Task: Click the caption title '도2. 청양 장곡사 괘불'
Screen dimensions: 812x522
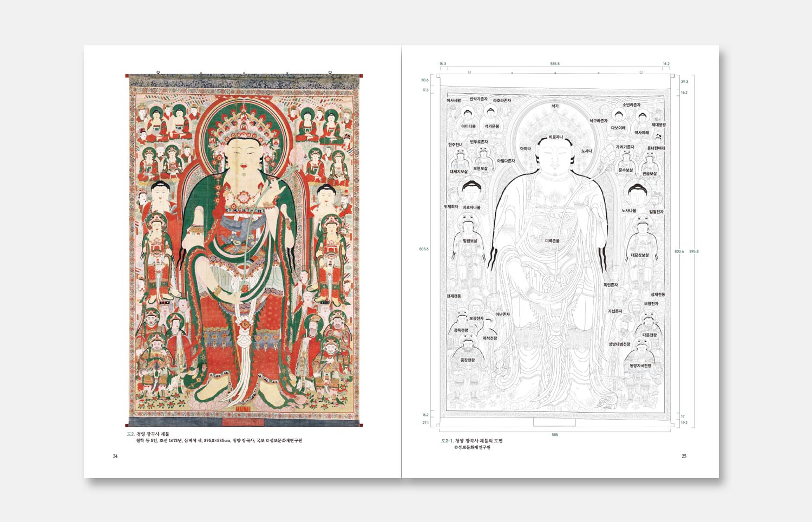Action: pos(148,434)
